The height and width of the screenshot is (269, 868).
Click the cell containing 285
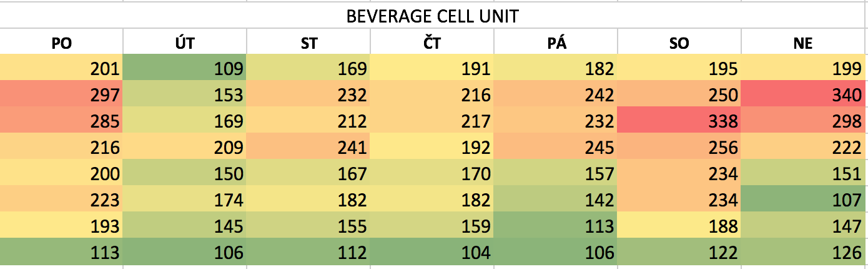click(61, 121)
